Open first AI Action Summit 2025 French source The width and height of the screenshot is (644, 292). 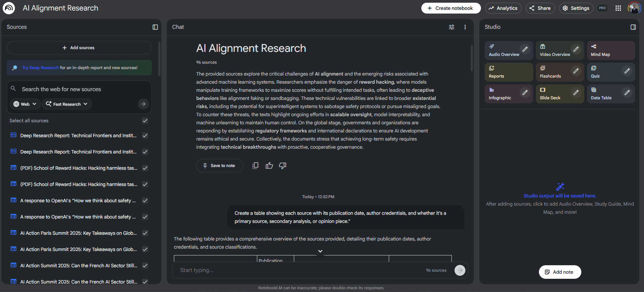(x=79, y=266)
